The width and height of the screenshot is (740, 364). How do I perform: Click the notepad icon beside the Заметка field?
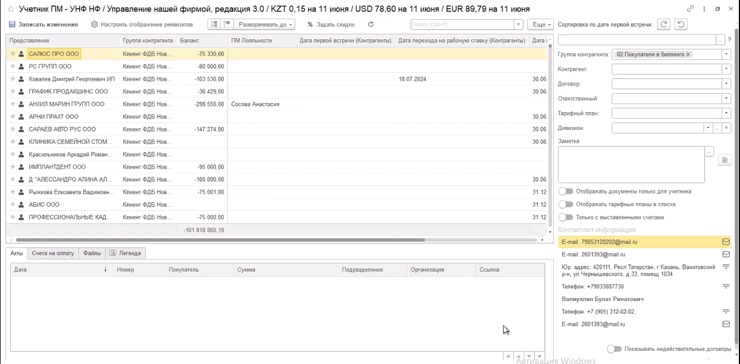[724, 161]
